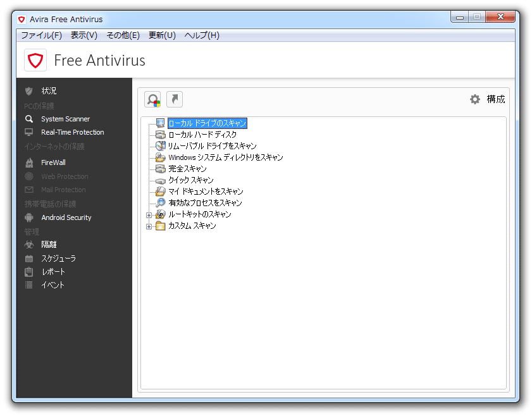Click the icon of 有効なプロセスをスキャン
Screen dimensions: 532x416
point(160,203)
